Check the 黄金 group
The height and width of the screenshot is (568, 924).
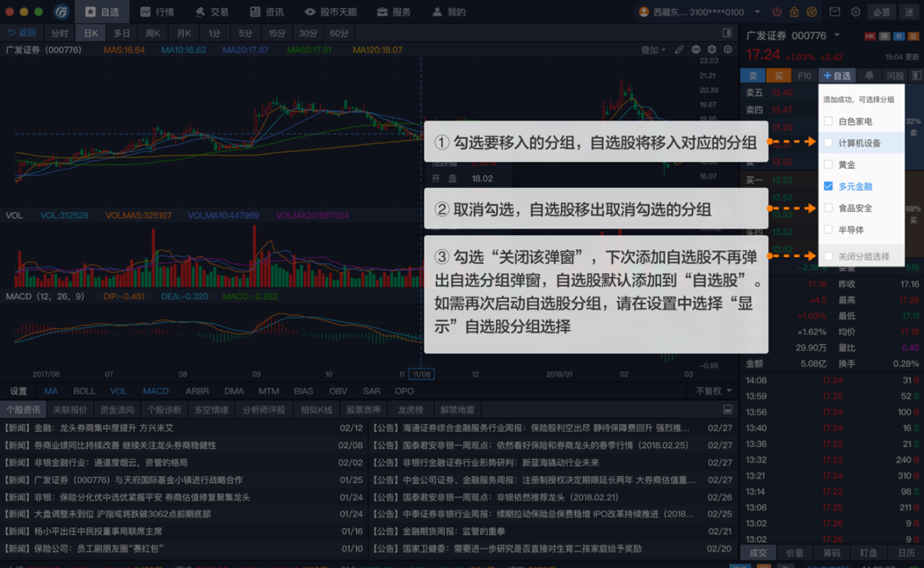[x=828, y=164]
